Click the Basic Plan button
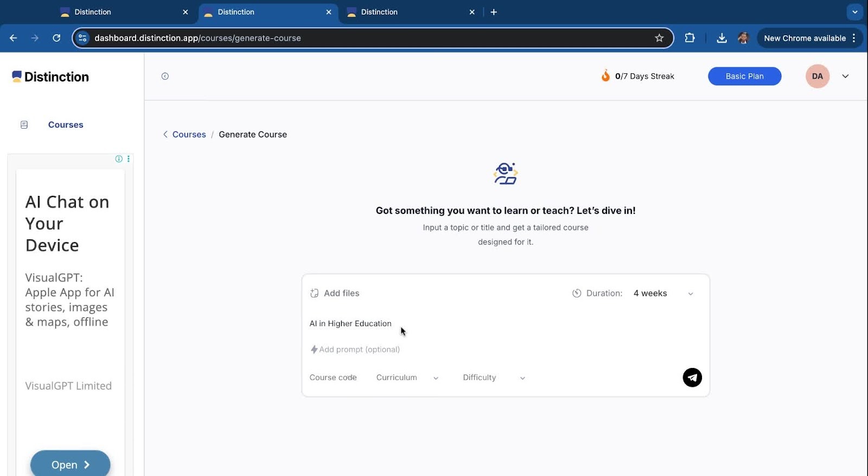The width and height of the screenshot is (868, 476). [744, 77]
